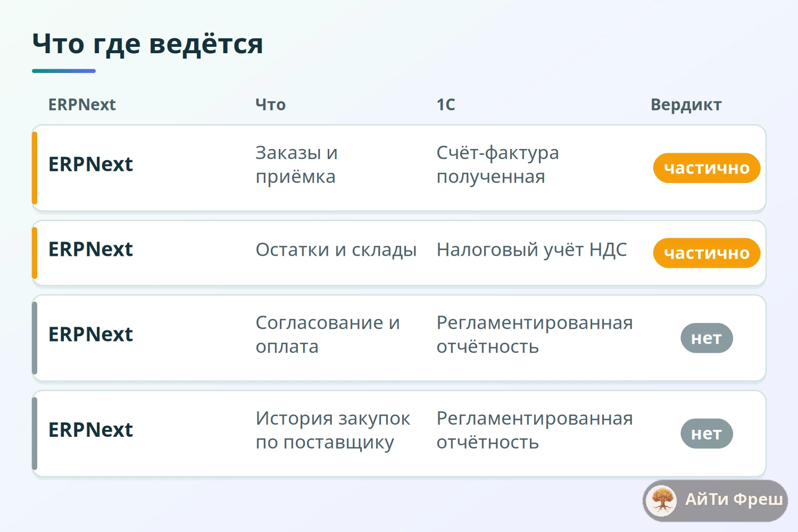Click "частично" badge in Остатки и склады row
798x532 pixels.
pos(706,253)
